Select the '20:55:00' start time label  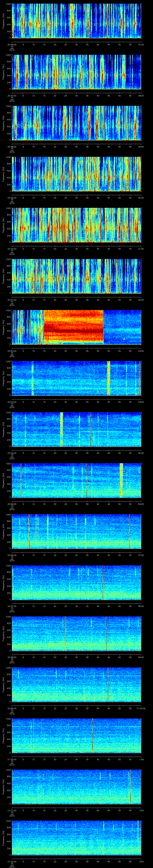(12, 504)
